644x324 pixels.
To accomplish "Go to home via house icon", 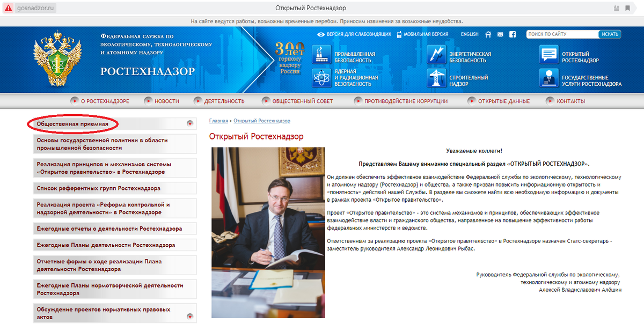I will tap(488, 34).
